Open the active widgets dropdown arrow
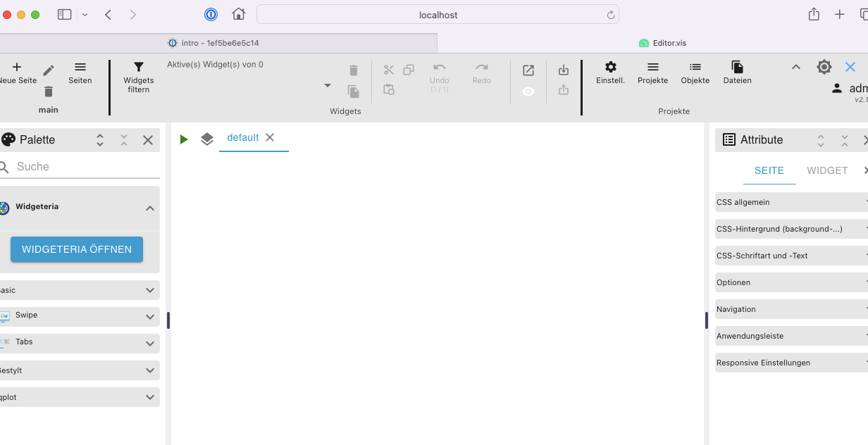Image resolution: width=868 pixels, height=445 pixels. (x=328, y=86)
